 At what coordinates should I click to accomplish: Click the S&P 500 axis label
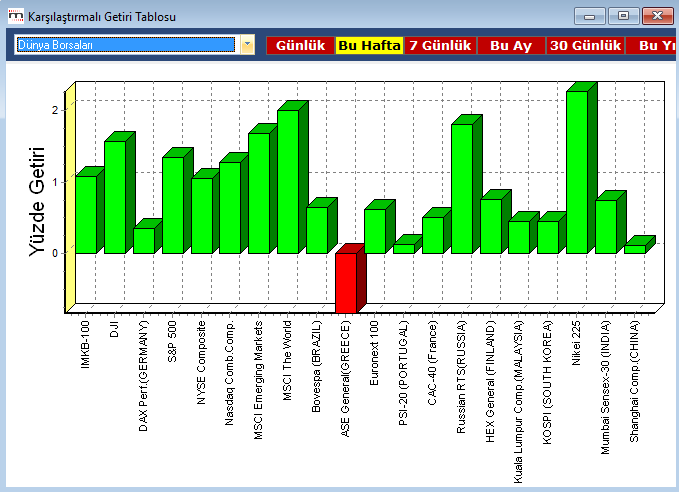pyautogui.click(x=172, y=341)
